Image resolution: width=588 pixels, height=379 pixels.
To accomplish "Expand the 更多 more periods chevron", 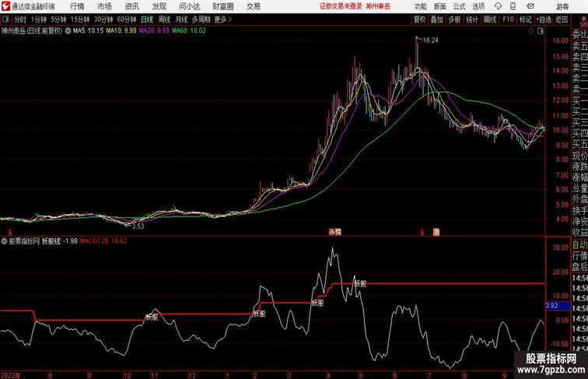I will coord(223,19).
